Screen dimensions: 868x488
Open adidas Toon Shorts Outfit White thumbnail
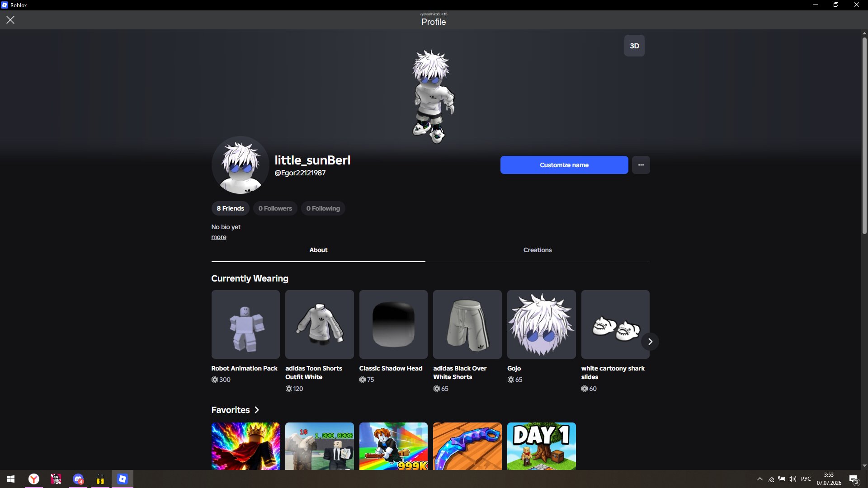pyautogui.click(x=320, y=324)
